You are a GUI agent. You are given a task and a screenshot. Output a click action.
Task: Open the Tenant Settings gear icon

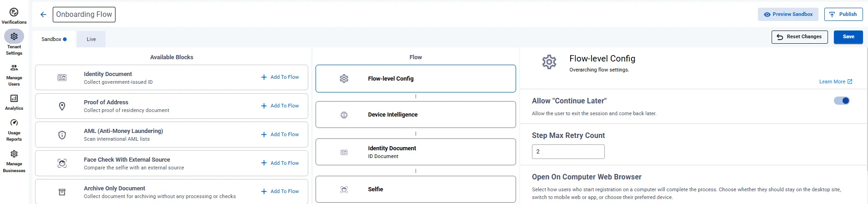click(14, 36)
